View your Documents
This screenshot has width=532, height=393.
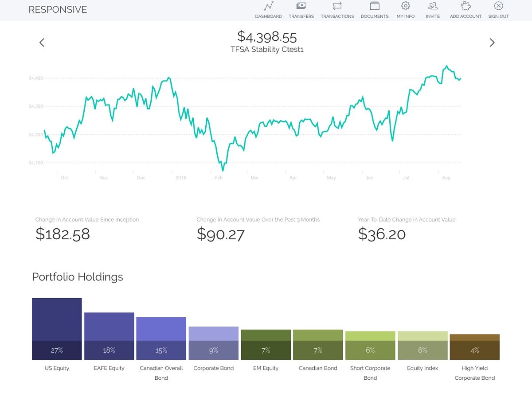click(374, 10)
